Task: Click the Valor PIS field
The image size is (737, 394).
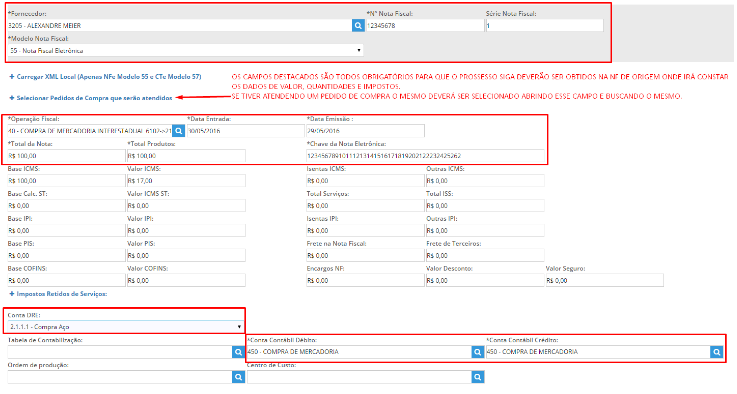Action: tap(186, 255)
